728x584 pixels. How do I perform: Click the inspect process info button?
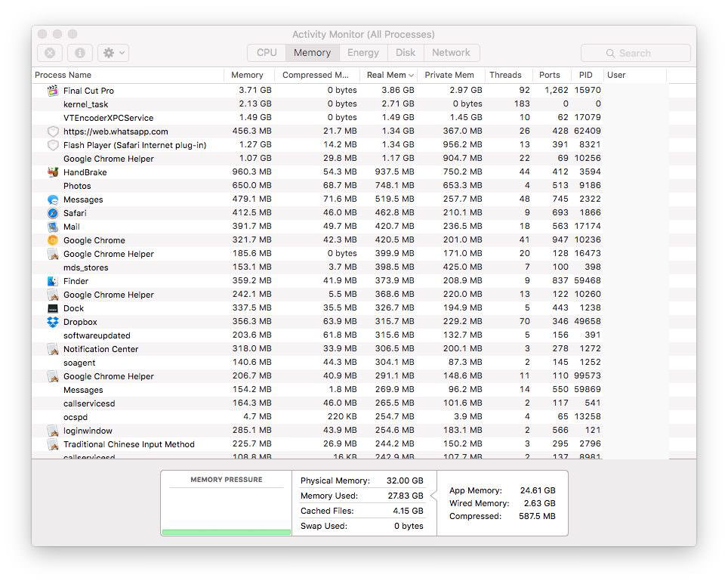pos(80,53)
